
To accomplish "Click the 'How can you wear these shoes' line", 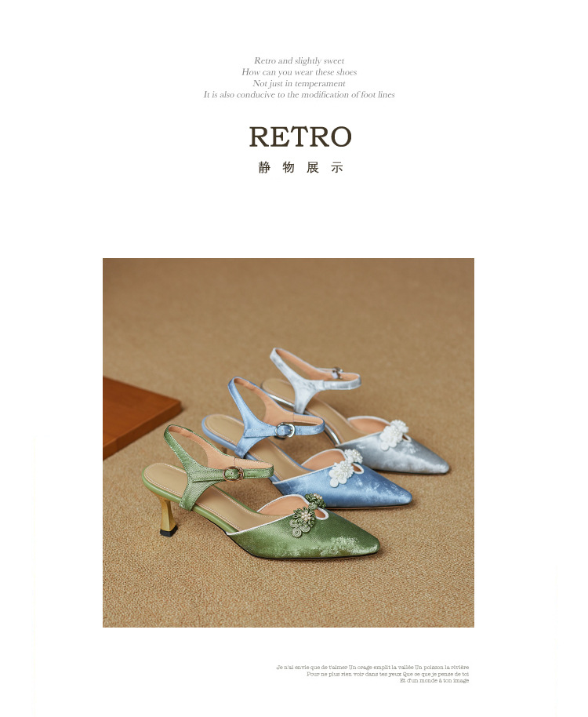I will point(299,72).
